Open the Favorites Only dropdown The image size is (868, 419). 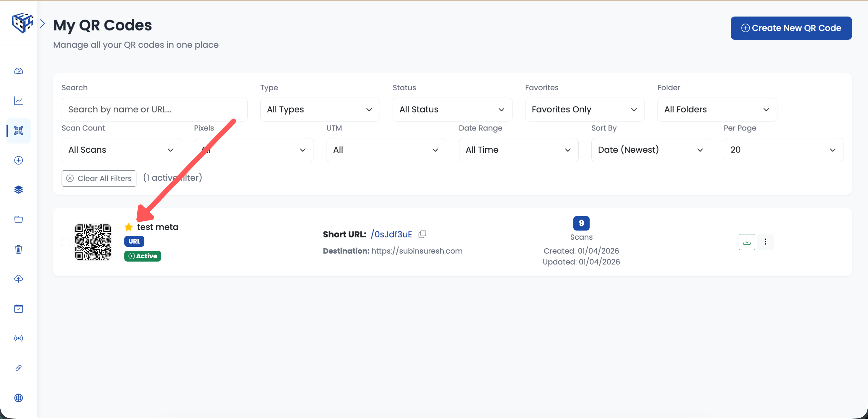(x=584, y=109)
